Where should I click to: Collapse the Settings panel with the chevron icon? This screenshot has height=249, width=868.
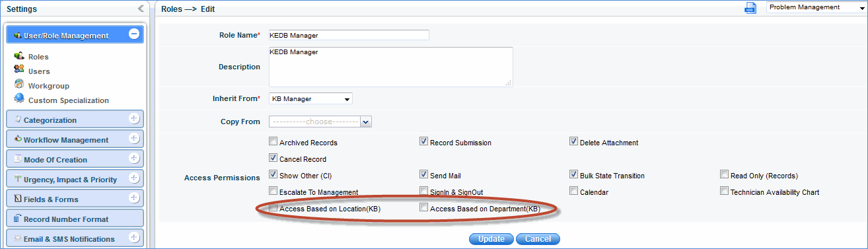141,9
